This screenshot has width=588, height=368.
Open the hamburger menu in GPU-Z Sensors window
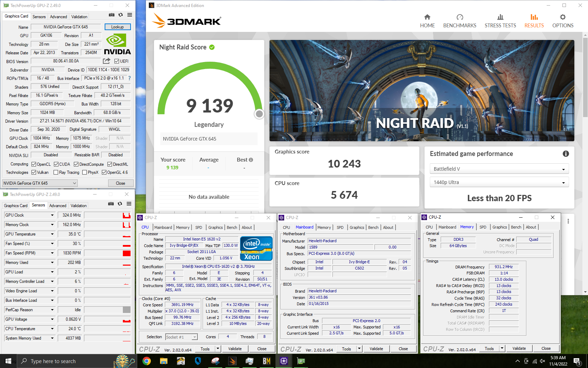coord(129,204)
